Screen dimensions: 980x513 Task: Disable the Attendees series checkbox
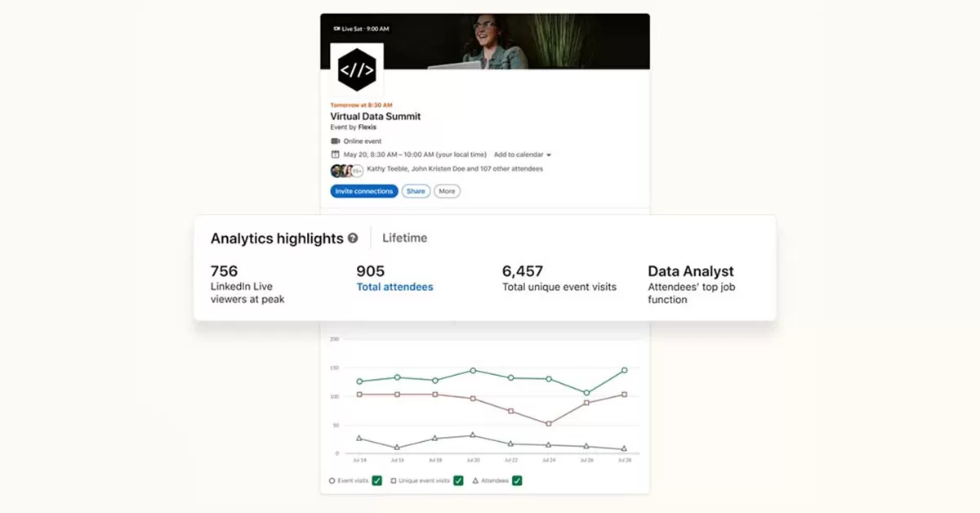[x=517, y=481]
